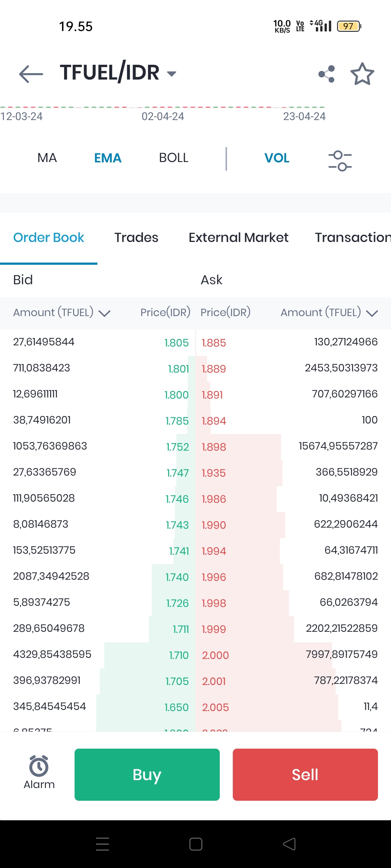Tap the green Buy button

pos(147,775)
